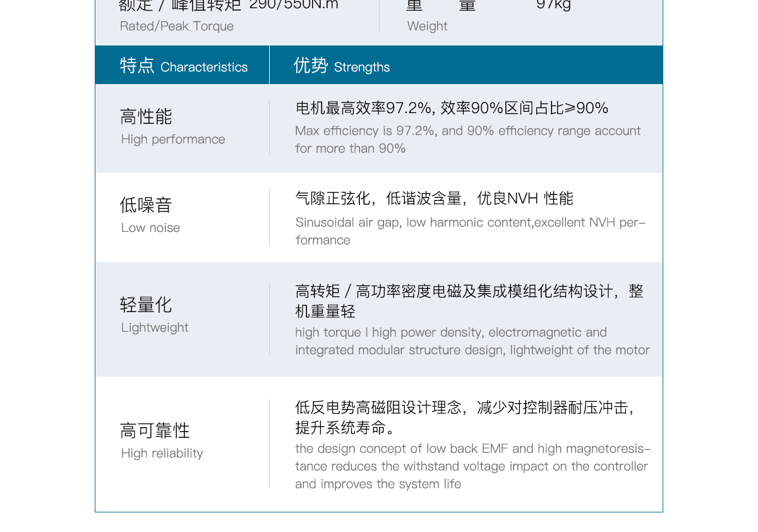Click the low back EMF design description
This screenshot has width=758, height=532.
coord(472,466)
